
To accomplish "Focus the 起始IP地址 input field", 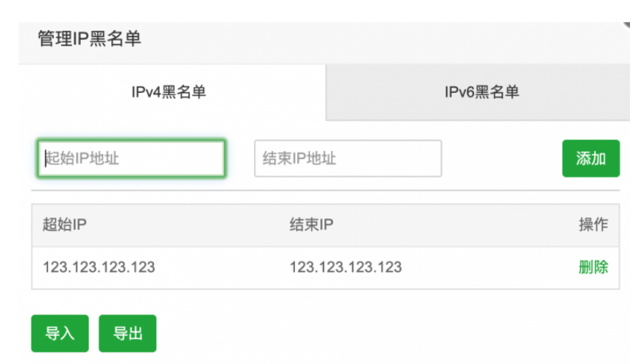I will [x=132, y=159].
